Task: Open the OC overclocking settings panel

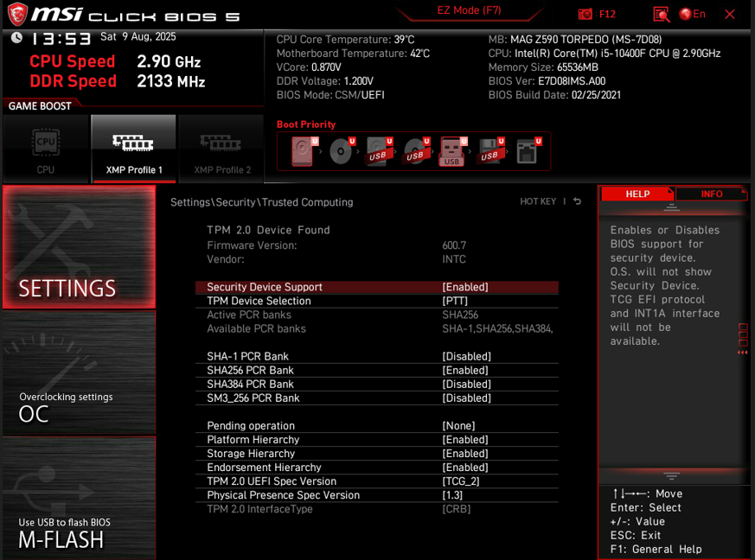Action: click(x=79, y=373)
